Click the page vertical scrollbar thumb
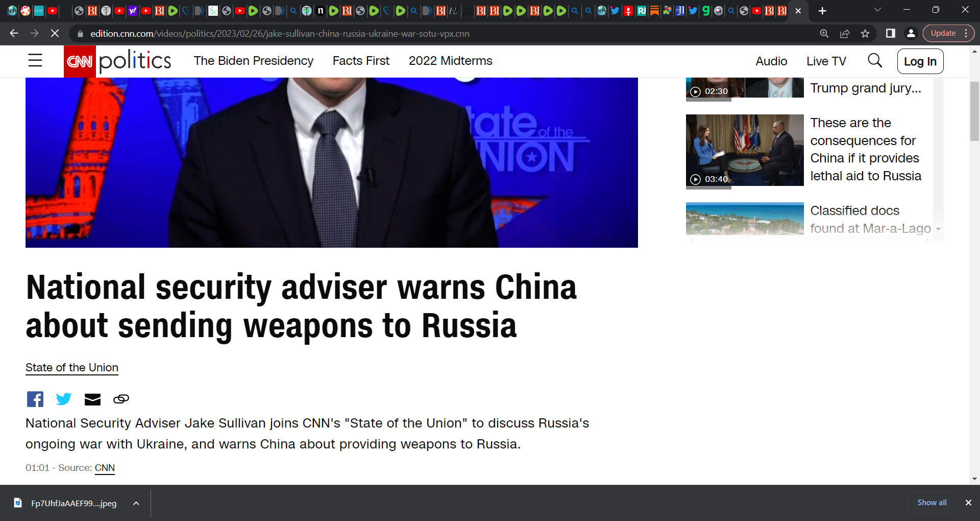The height and width of the screenshot is (521, 980). [974, 111]
